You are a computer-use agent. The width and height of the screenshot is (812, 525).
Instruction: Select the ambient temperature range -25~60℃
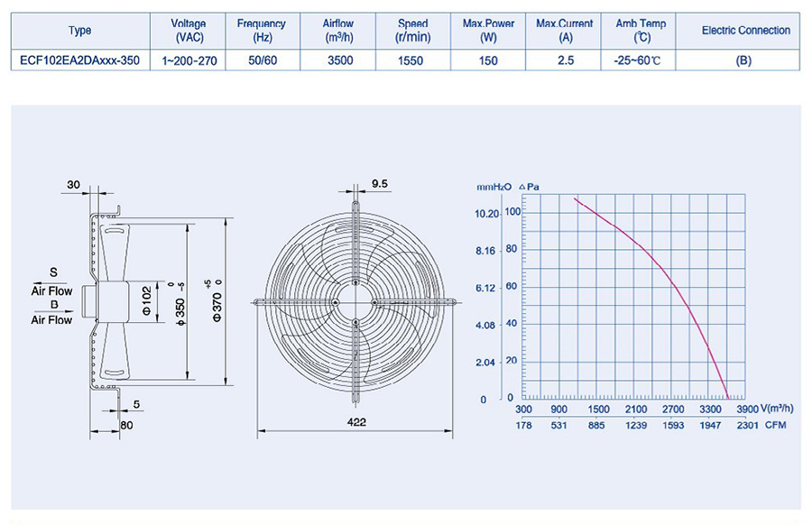point(642,61)
